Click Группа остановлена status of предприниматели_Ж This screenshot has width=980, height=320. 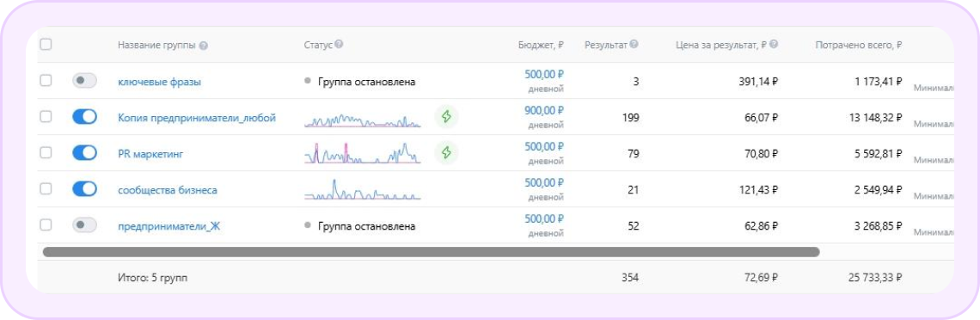click(360, 226)
